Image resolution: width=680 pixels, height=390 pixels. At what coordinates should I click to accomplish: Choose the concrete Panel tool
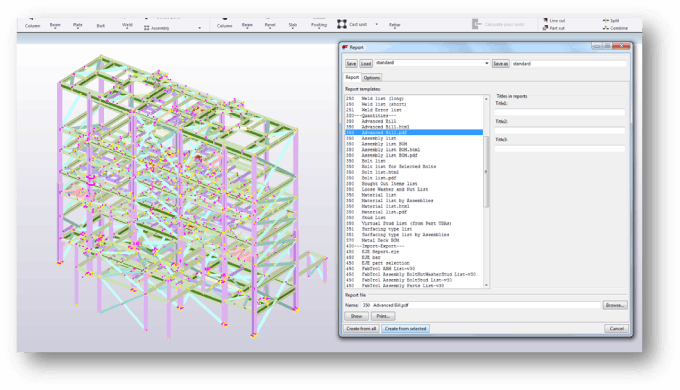(270, 25)
